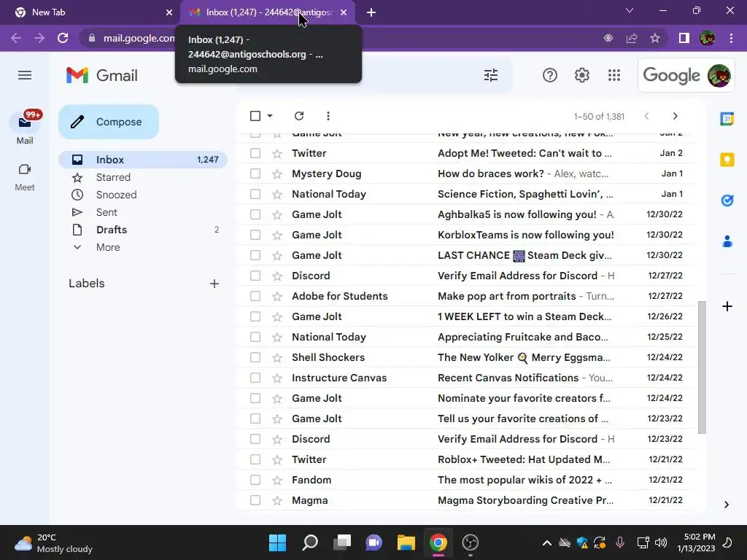Open Google Calendar side panel
Screen dimensions: 747x560
tap(727, 119)
